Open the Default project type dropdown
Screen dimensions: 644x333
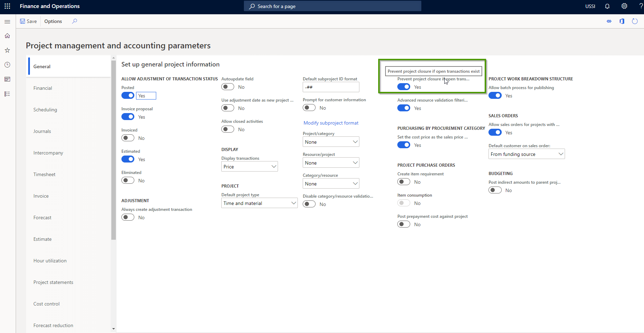tap(259, 203)
